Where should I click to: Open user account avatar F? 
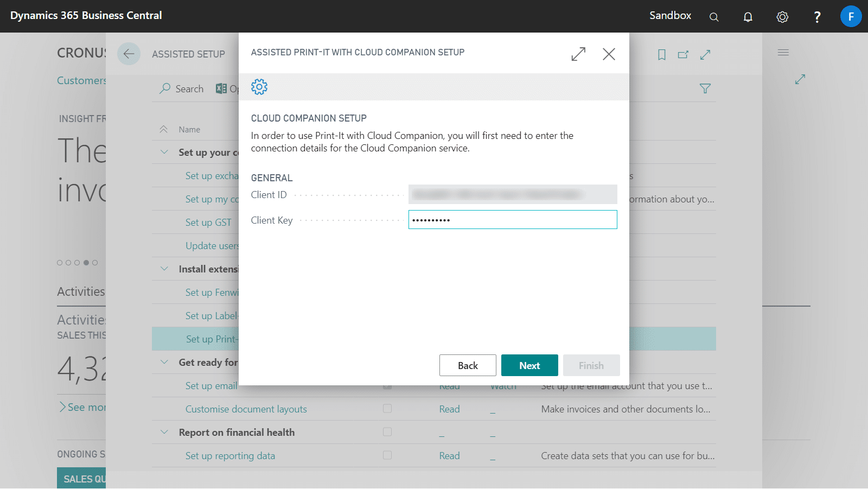tap(851, 16)
